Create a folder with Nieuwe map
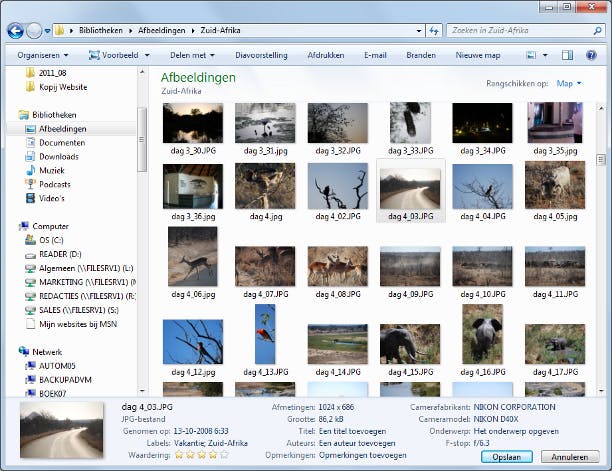This screenshot has height=471, width=612. coord(478,55)
